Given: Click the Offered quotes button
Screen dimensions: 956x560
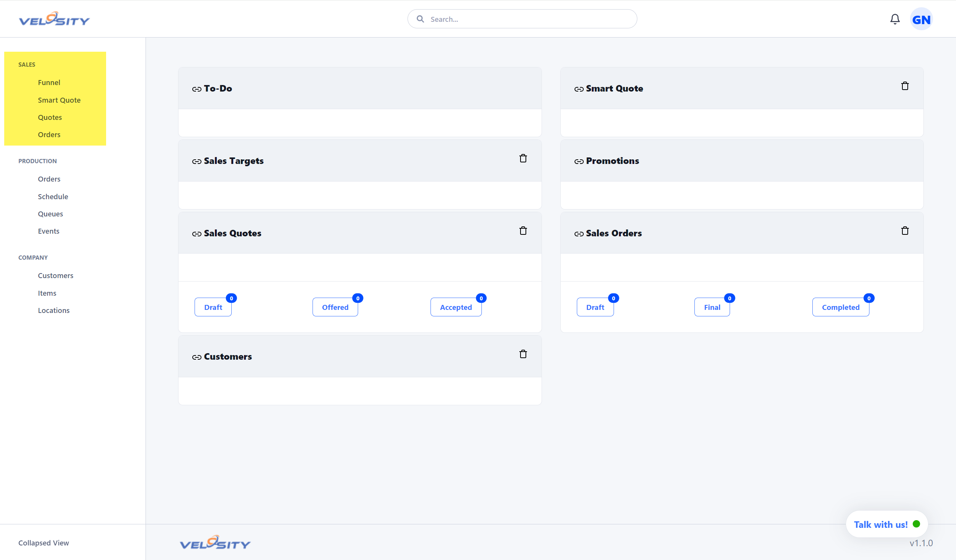Looking at the screenshot, I should (x=335, y=307).
